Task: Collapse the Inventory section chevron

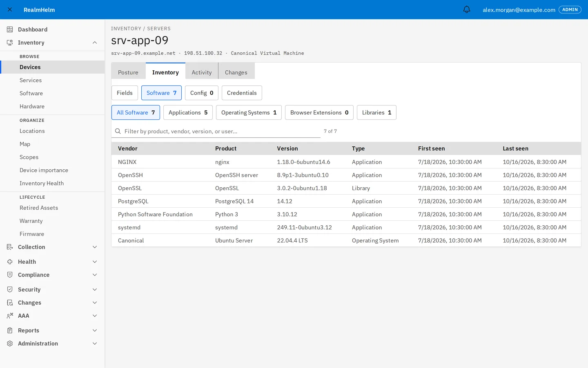Action: pyautogui.click(x=95, y=43)
